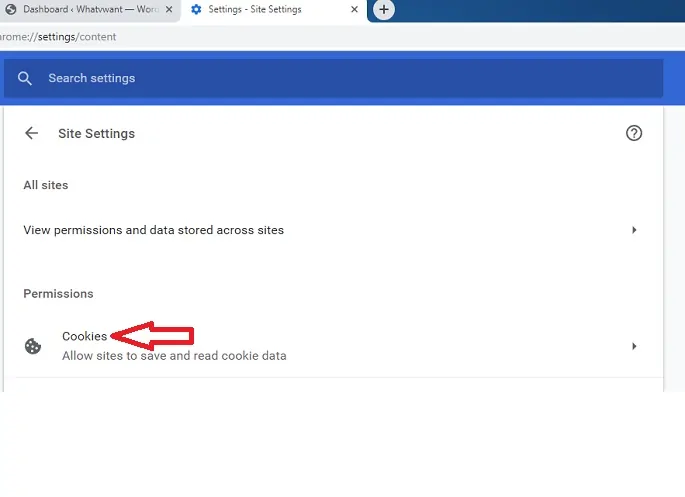Open the help question mark icon

click(633, 133)
